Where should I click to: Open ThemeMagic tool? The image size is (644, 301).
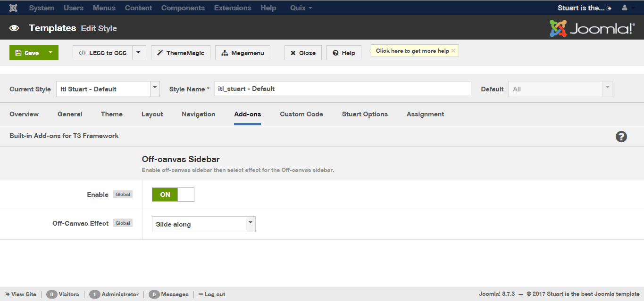click(x=181, y=53)
